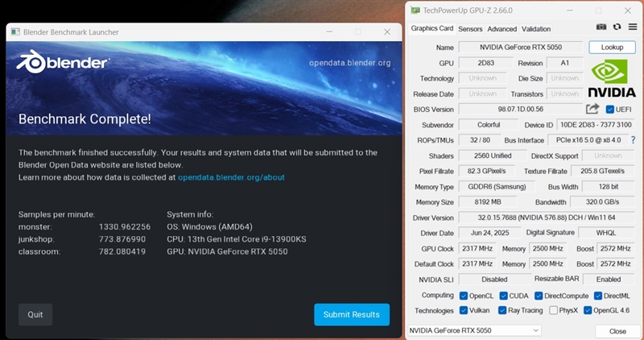644x340 pixels.
Task: Click the Benchmark Complete! heading
Action: coord(85,118)
